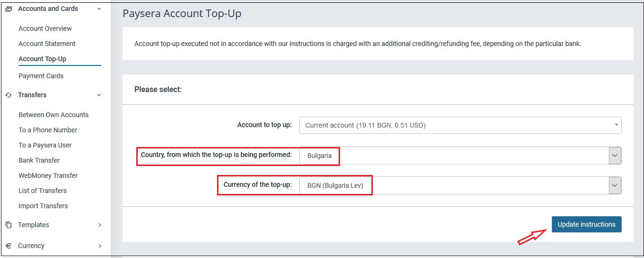The width and height of the screenshot is (644, 258).
Task: Click the additional crediting/refunding fee notice text
Action: [358, 44]
